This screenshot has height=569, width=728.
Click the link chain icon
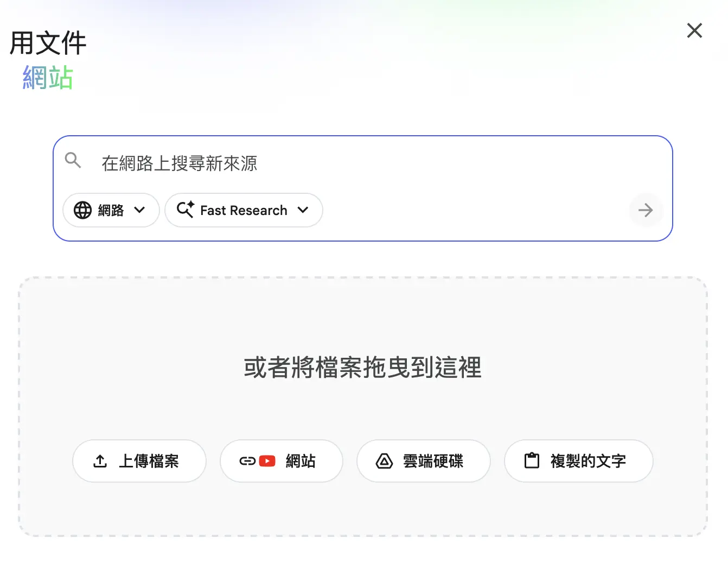click(247, 461)
